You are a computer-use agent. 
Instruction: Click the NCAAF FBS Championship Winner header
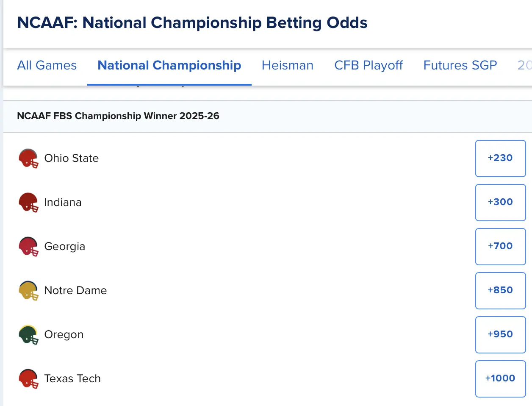(x=118, y=116)
